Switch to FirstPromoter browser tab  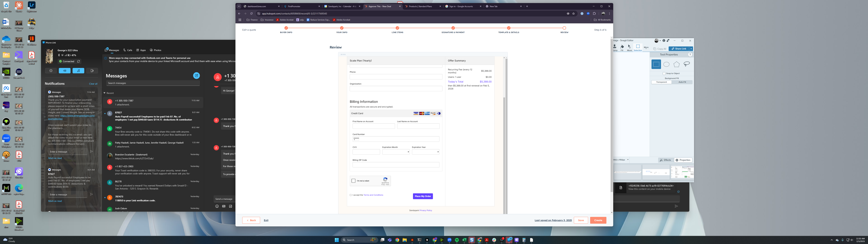[302, 6]
